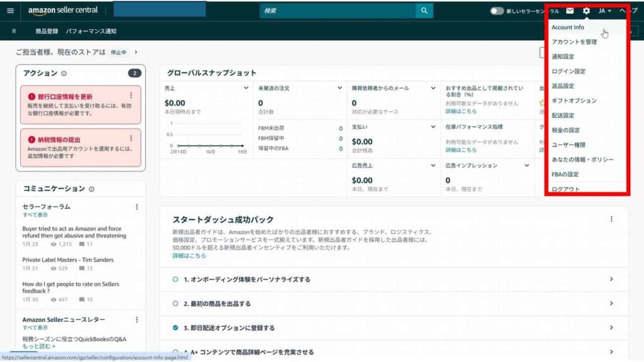
Task: Open the JA language dropdown
Action: point(605,11)
